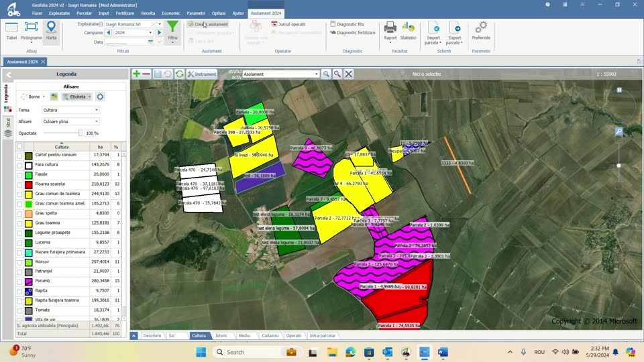
Task: Open the Campanie 2024 dropdown
Action: click(150, 32)
